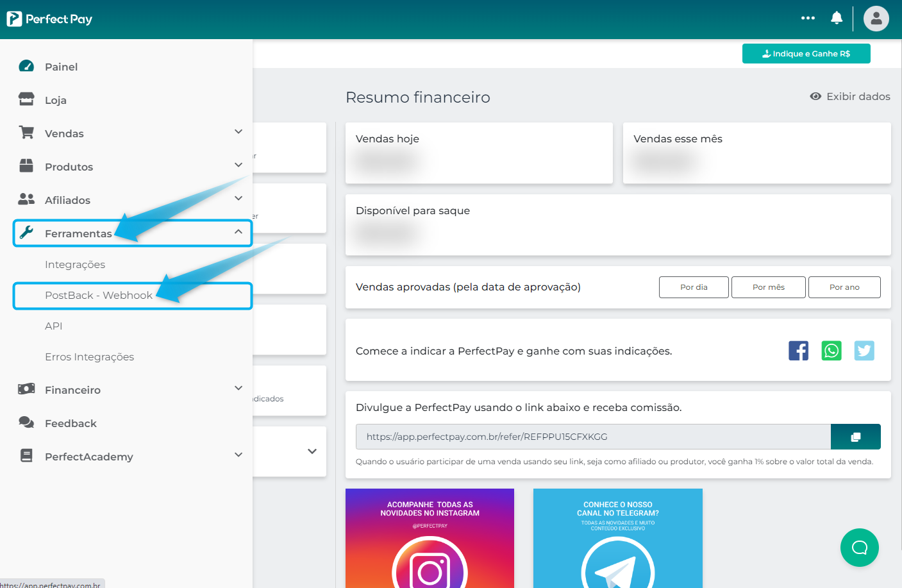The height and width of the screenshot is (588, 902).
Task: Click the Indique e Ganhe R$ button
Action: (806, 54)
